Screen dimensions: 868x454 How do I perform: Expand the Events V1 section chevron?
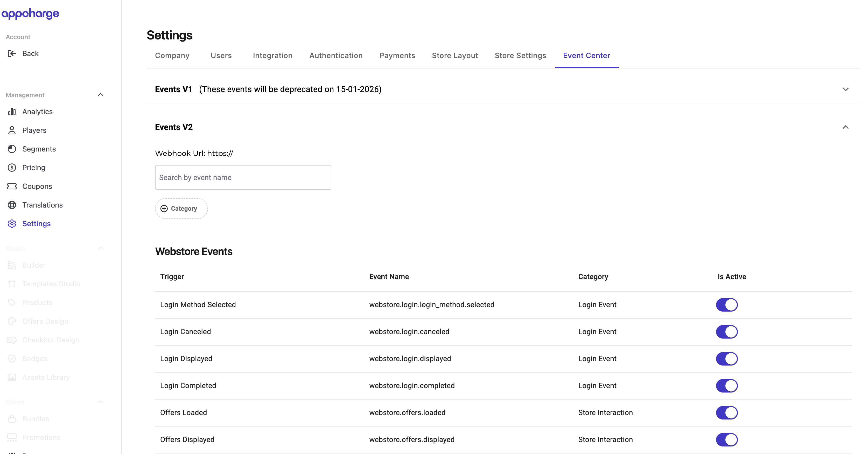tap(845, 90)
